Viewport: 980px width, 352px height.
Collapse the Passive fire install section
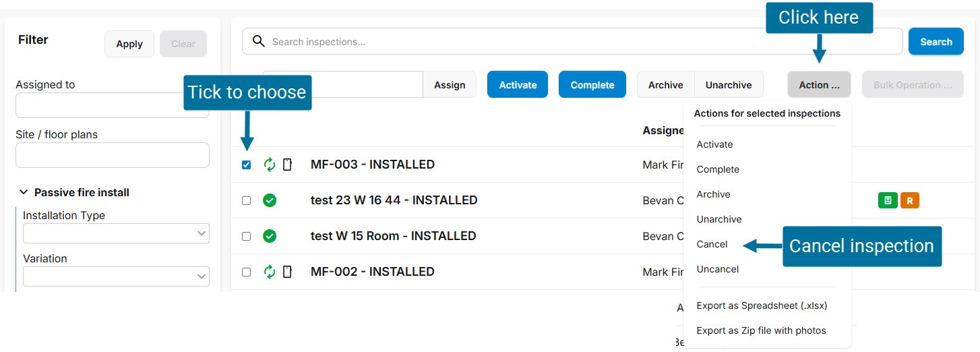[24, 192]
